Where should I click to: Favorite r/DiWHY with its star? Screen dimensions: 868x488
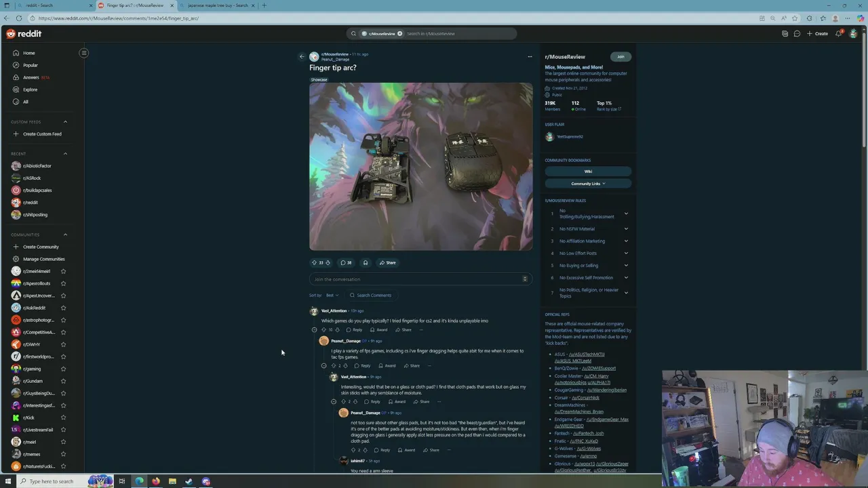click(63, 344)
